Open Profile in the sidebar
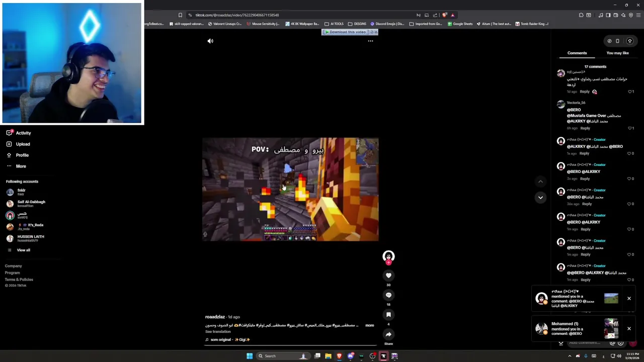 click(18, 155)
